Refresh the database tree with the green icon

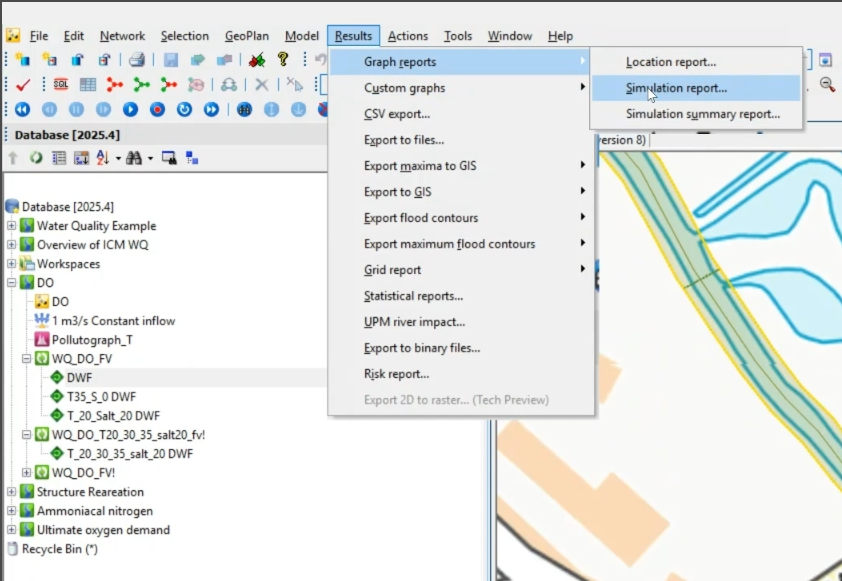click(35, 158)
